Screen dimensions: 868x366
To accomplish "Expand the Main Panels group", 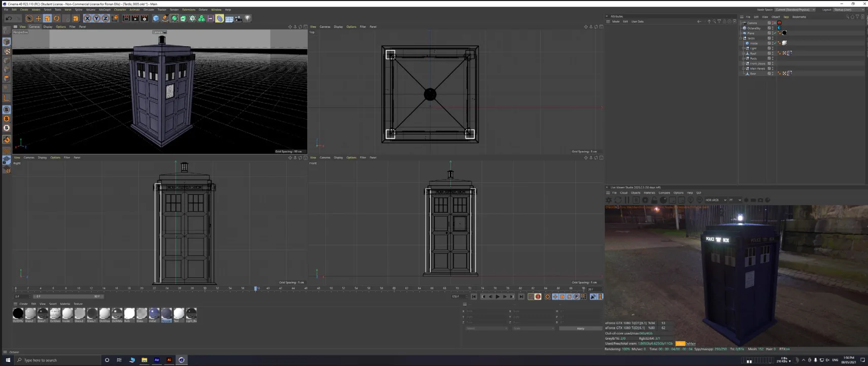I will (x=743, y=69).
